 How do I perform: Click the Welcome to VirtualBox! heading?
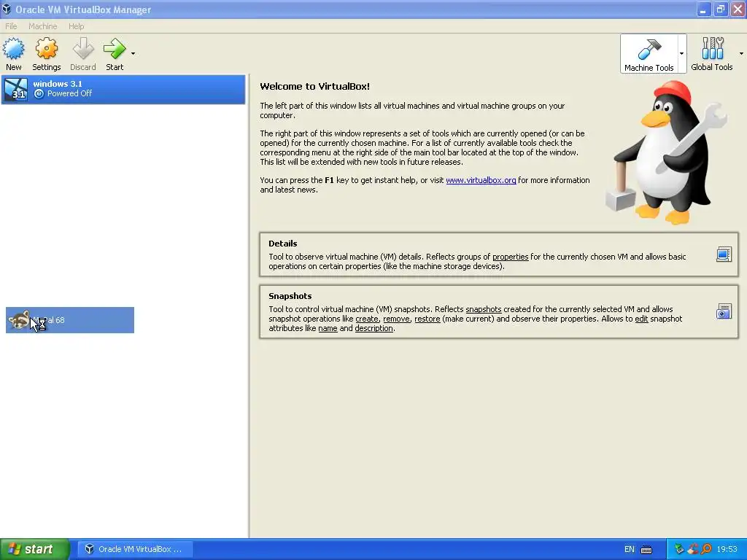pos(315,86)
